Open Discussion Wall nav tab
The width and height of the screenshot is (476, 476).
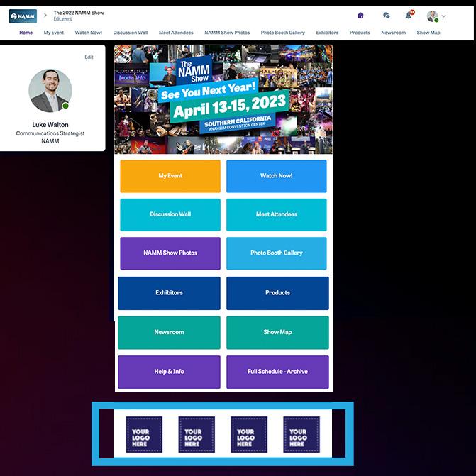click(x=131, y=33)
